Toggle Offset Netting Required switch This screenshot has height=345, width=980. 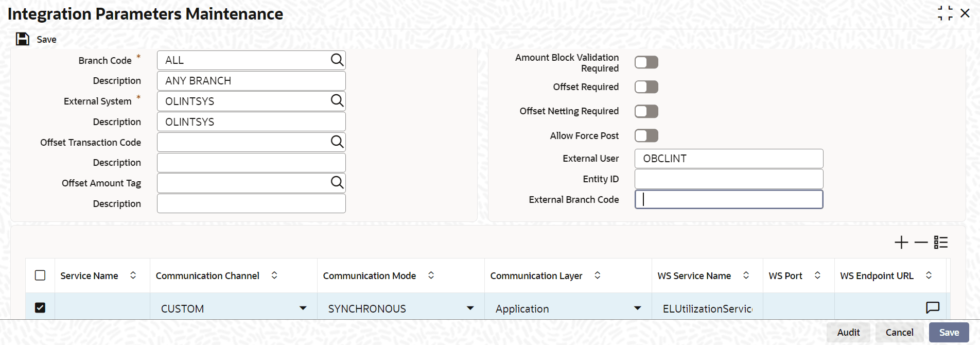(646, 111)
